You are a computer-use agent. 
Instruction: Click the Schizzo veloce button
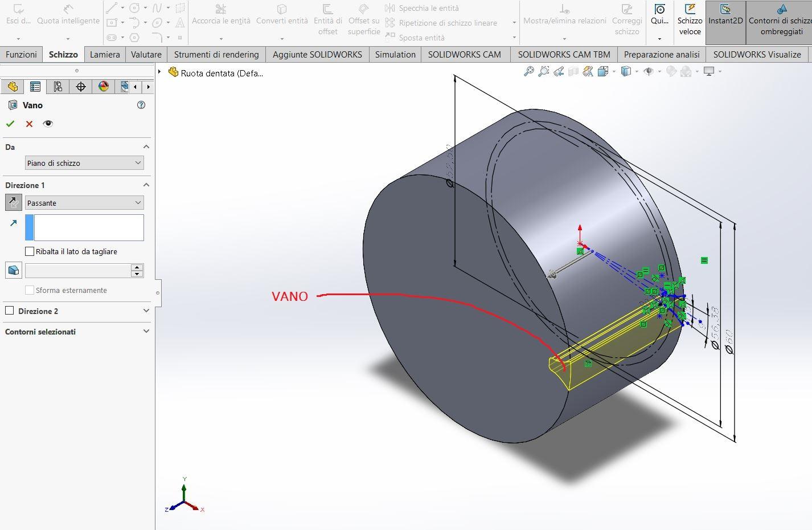(x=690, y=22)
